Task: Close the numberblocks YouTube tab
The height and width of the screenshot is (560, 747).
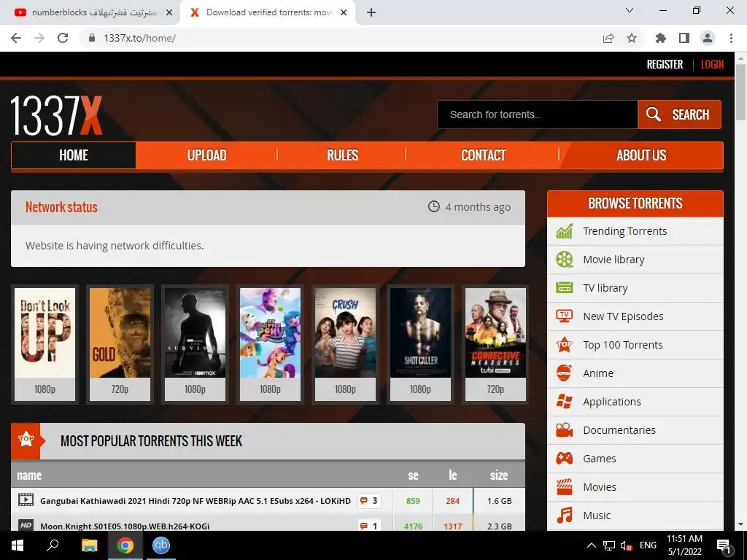Action: 169,13
